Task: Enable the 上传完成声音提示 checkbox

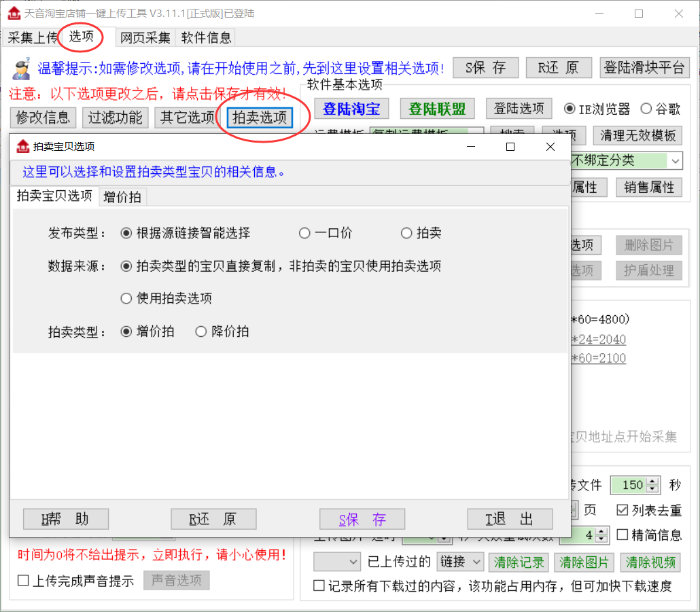Action: pos(24,581)
